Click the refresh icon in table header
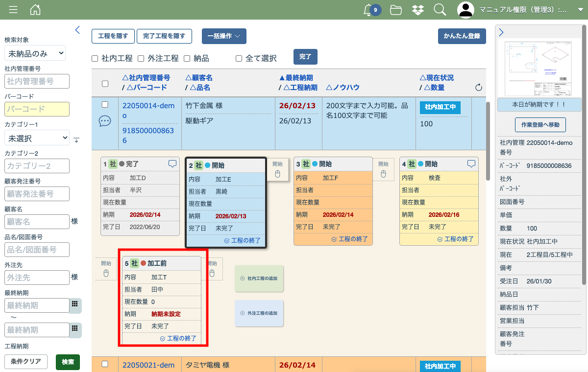The height and width of the screenshot is (372, 588). click(x=479, y=88)
